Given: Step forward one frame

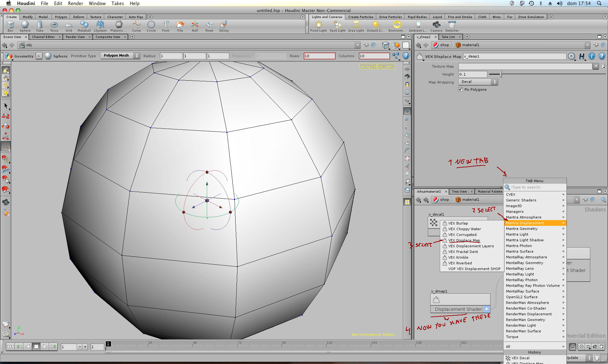Looking at the screenshot, I should [53, 347].
